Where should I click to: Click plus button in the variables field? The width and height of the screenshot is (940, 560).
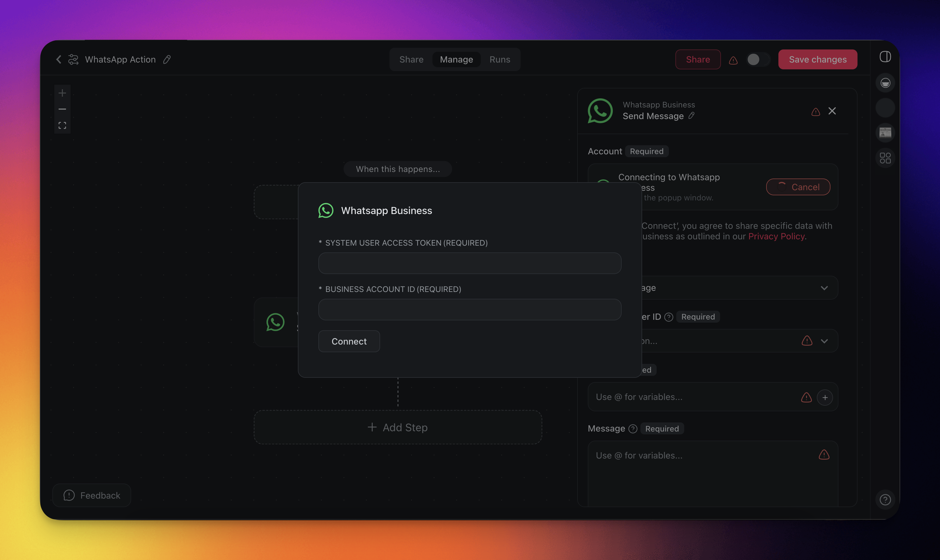(x=825, y=397)
